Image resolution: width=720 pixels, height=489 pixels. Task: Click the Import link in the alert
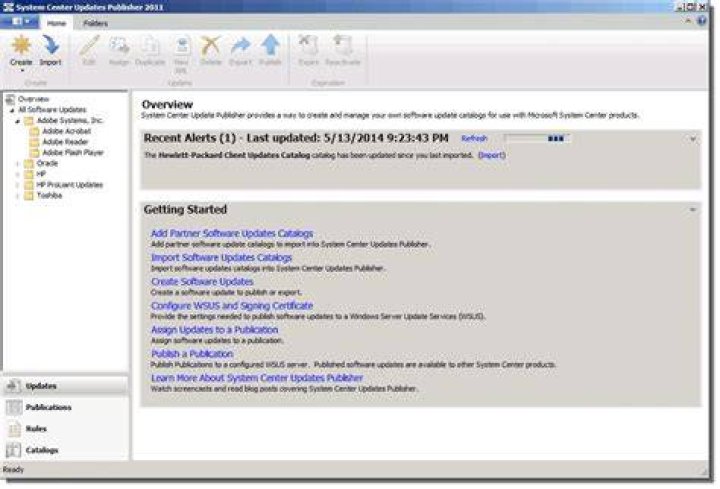click(x=492, y=155)
